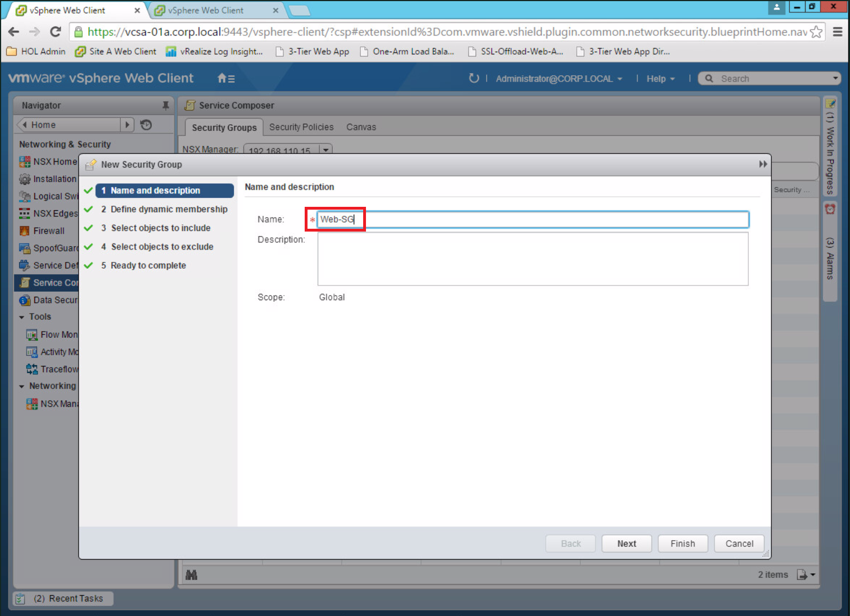Open Traceflow under Tools
The image size is (850, 616).
[52, 369]
